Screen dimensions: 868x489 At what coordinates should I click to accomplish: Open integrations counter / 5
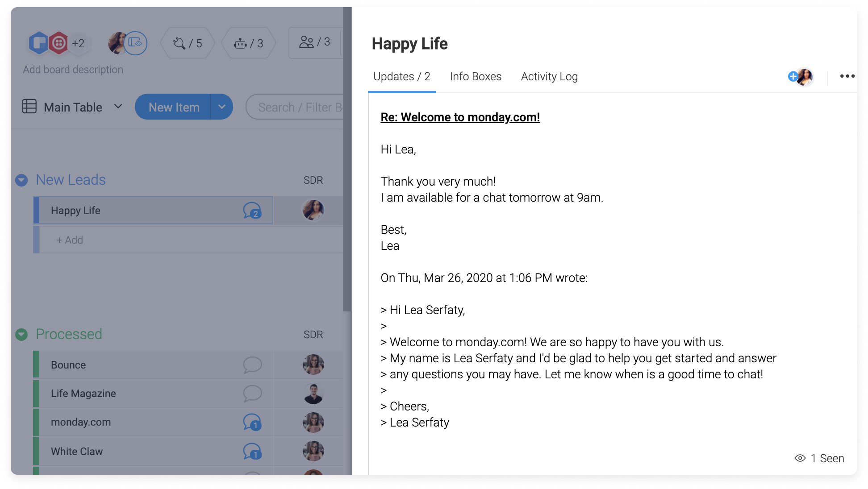[x=188, y=43]
